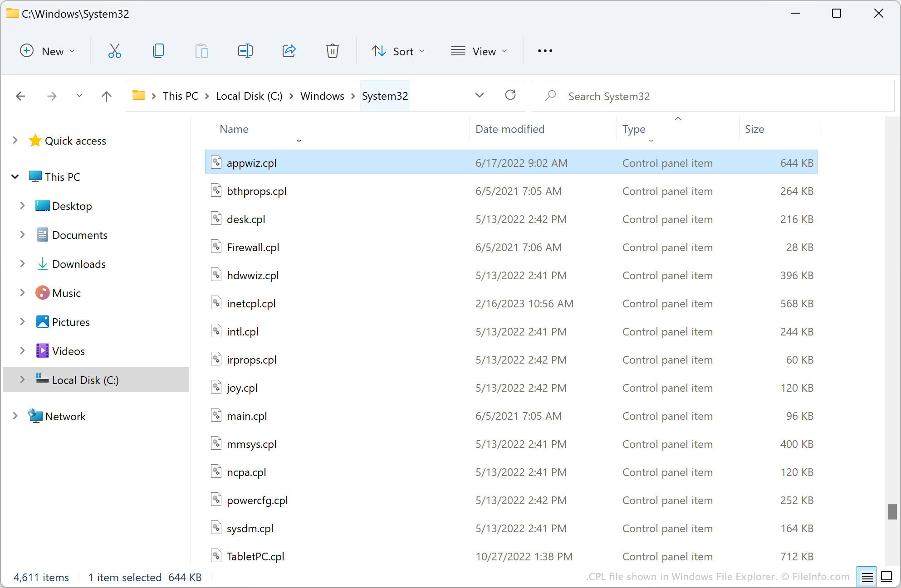The width and height of the screenshot is (901, 588).
Task: Select the mmsys.cpl file
Action: pos(511,444)
